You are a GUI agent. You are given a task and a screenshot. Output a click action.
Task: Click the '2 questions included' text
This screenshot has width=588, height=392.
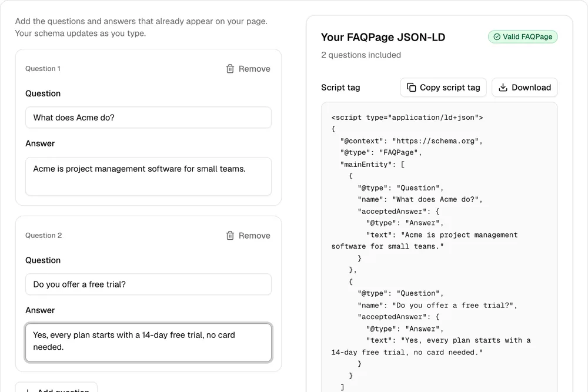361,55
